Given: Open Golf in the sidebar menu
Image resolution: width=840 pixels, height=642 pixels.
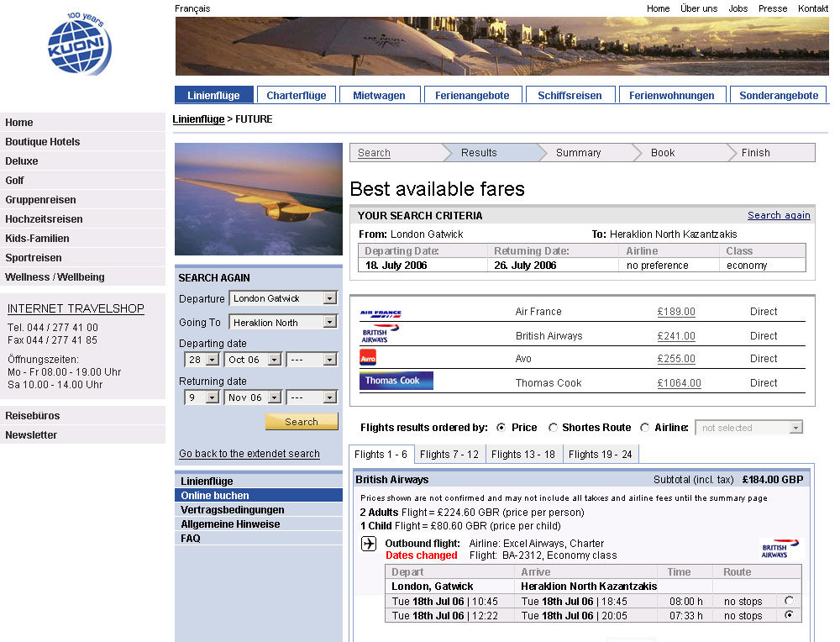Looking at the screenshot, I should 82,180.
